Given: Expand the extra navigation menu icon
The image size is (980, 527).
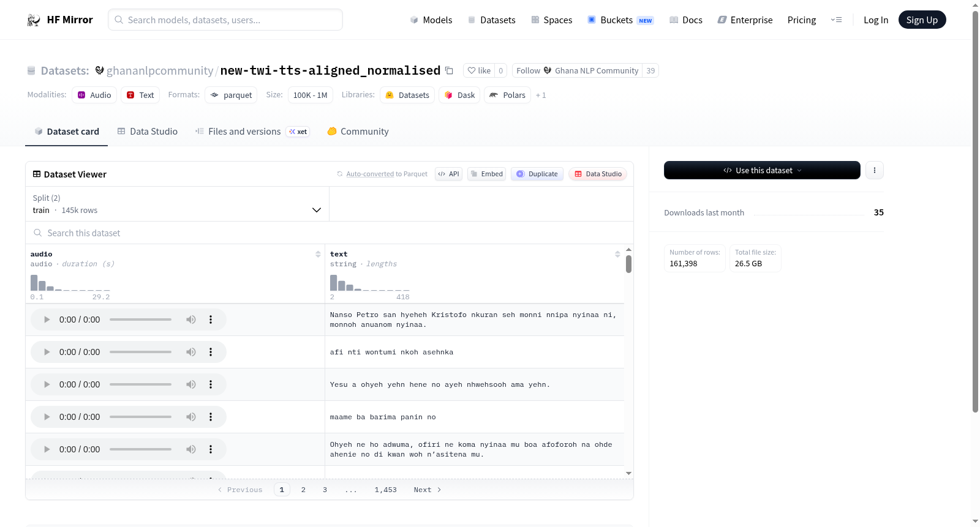Looking at the screenshot, I should tap(836, 20).
